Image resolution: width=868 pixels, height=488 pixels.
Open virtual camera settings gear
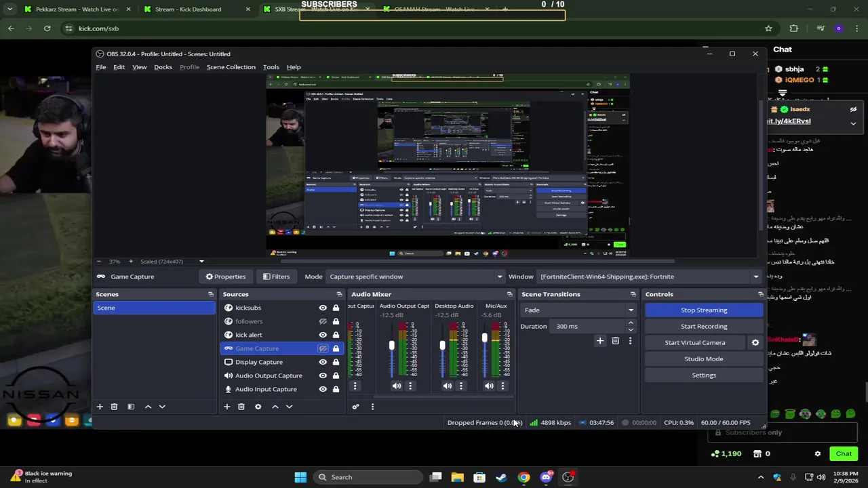pyautogui.click(x=755, y=342)
